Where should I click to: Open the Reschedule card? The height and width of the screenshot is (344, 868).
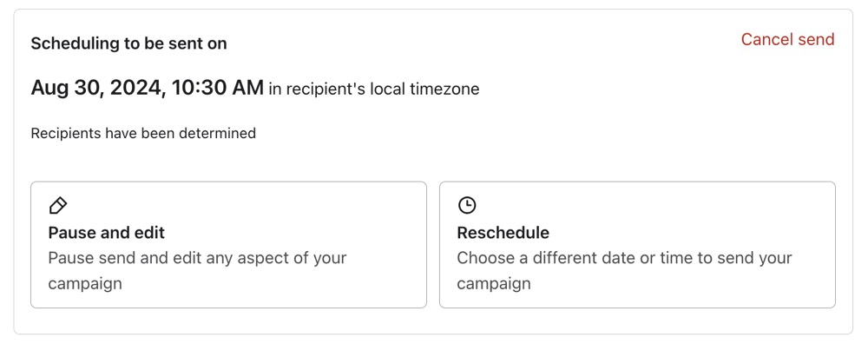click(637, 244)
